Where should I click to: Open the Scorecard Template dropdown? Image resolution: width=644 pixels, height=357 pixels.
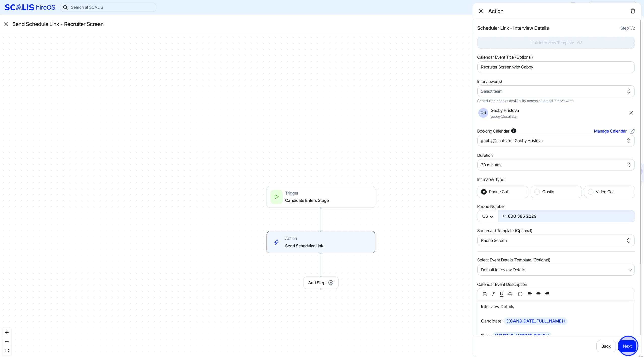tap(556, 240)
